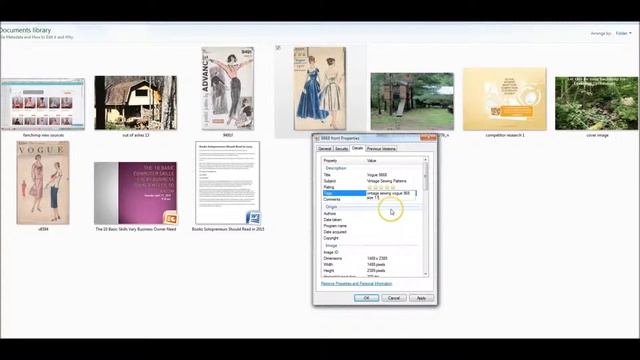The width and height of the screenshot is (640, 360).
Task: Select the Word document 'Books Solopreneurs Should Read'
Action: click(x=228, y=183)
